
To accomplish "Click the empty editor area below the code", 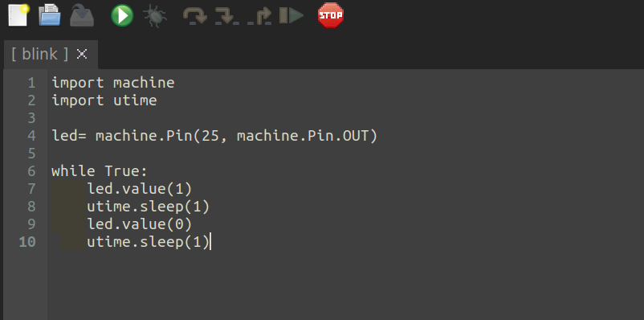I will point(345,284).
